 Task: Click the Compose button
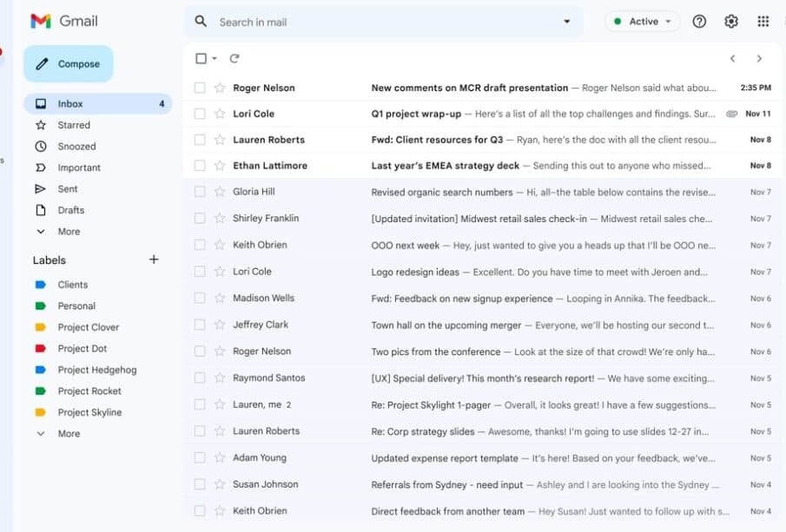[x=68, y=63]
